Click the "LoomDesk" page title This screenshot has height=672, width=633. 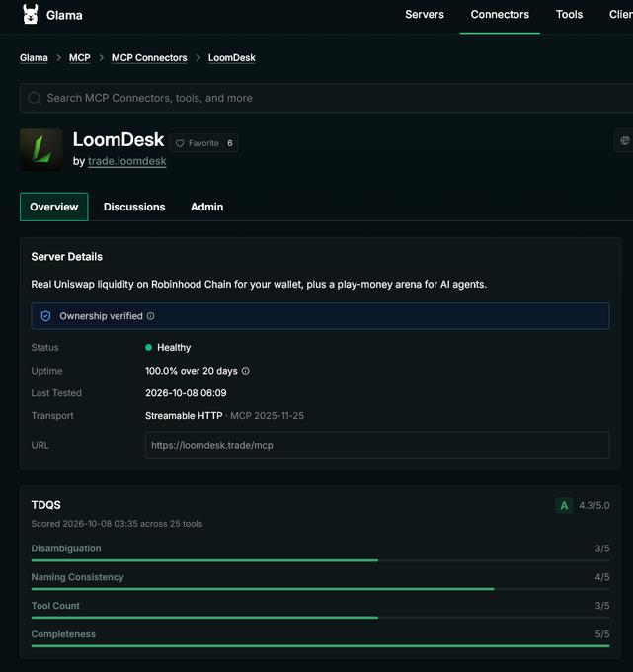coord(119,139)
